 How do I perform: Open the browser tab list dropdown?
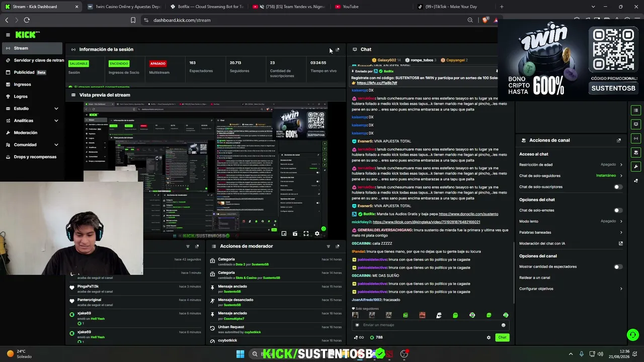pyautogui.click(x=593, y=7)
